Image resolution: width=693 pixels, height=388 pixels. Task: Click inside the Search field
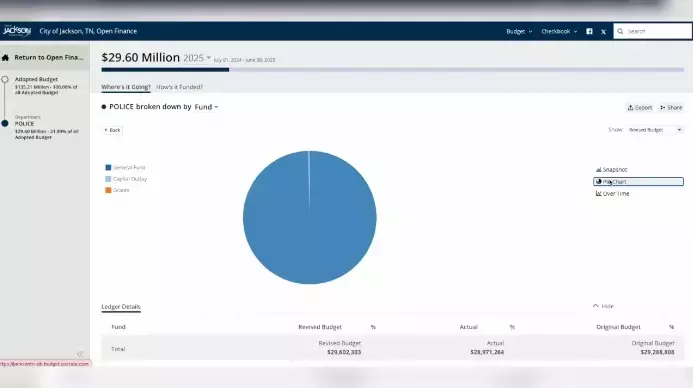click(x=652, y=31)
